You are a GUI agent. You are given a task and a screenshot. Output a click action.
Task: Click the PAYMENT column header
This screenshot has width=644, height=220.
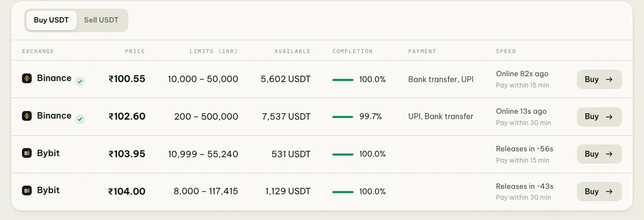coord(422,52)
